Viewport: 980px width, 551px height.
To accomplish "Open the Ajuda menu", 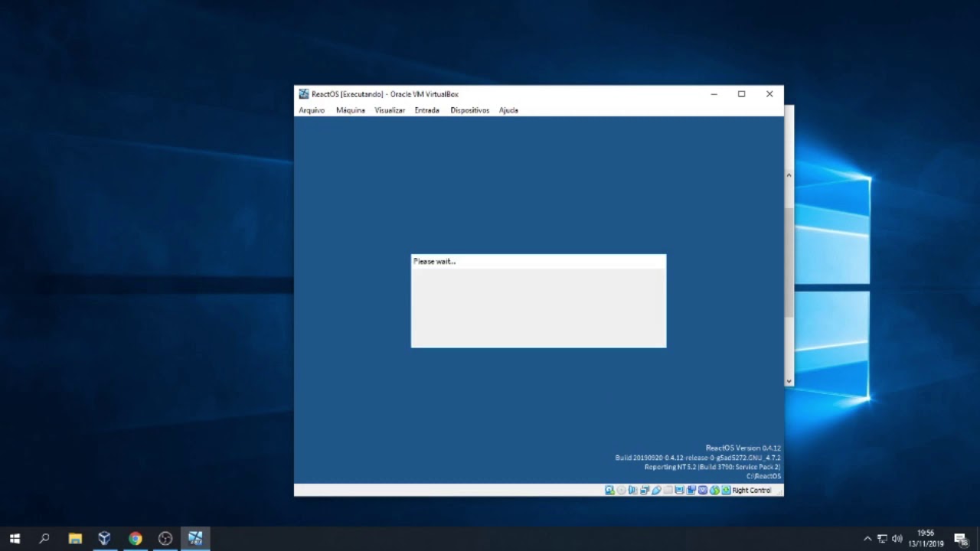I will pyautogui.click(x=508, y=110).
